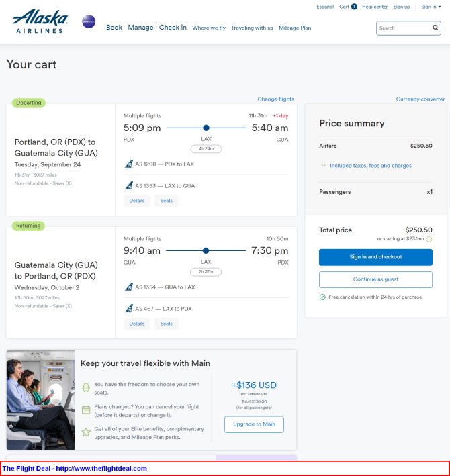This screenshot has height=476, width=450.
Task: Click the star icon for Elite benefits
Action: click(x=86, y=432)
